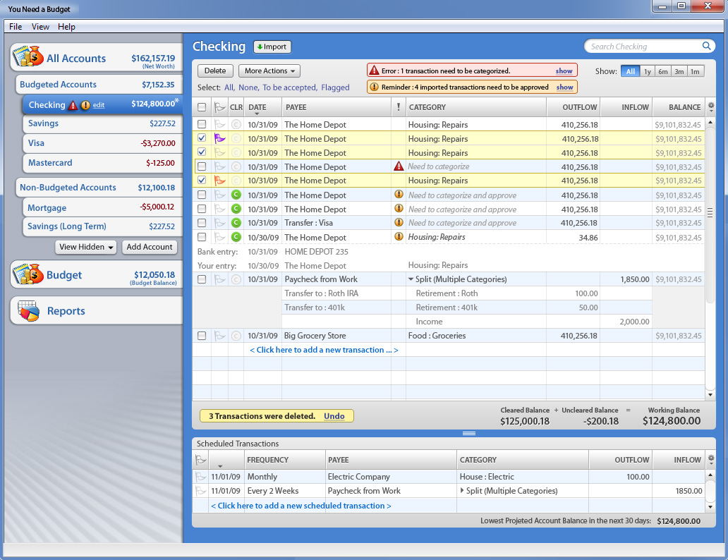The image size is (728, 560).
Task: Open the File menu
Action: [16, 27]
